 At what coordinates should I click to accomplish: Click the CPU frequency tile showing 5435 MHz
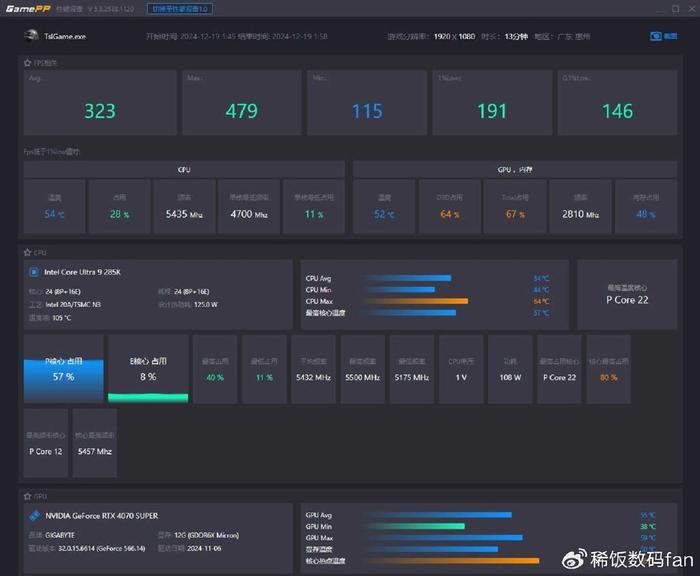click(x=184, y=206)
